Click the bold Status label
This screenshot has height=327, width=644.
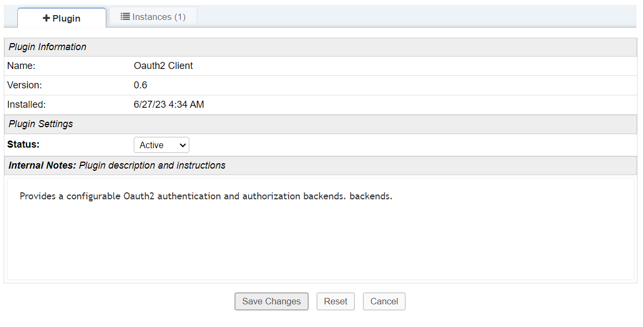pyautogui.click(x=23, y=144)
